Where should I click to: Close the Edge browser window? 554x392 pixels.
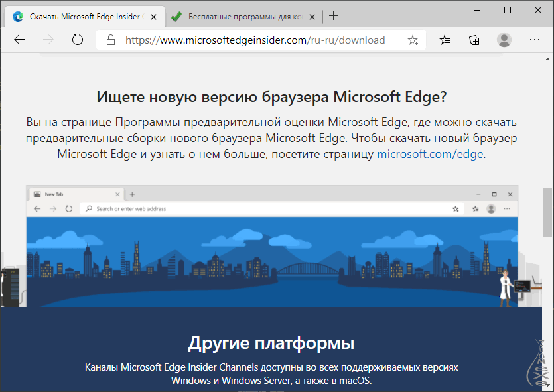[538, 10]
